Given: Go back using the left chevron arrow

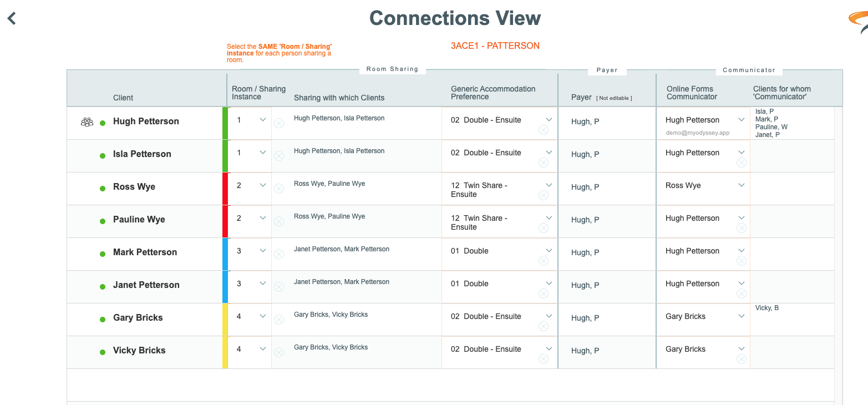Looking at the screenshot, I should coord(12,18).
